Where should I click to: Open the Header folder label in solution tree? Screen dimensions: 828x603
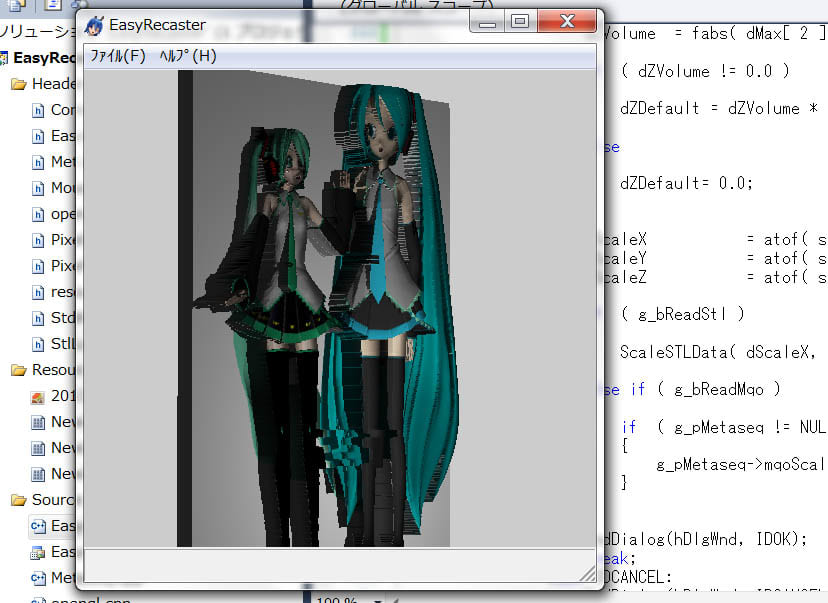pyautogui.click(x=54, y=83)
